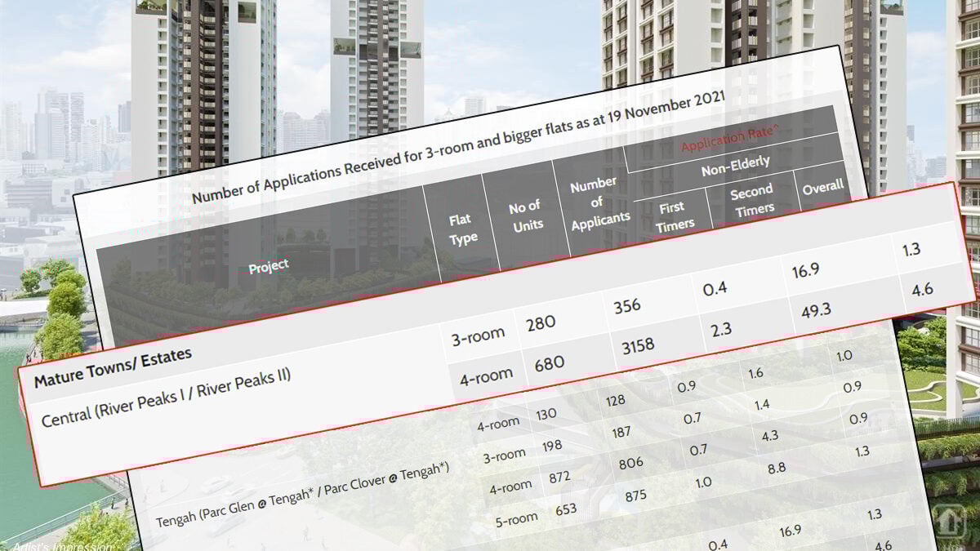This screenshot has height=551, width=980.
Task: Click the 'Tengah (Parc Glen @ Tengah*...' project name
Action: click(x=302, y=495)
